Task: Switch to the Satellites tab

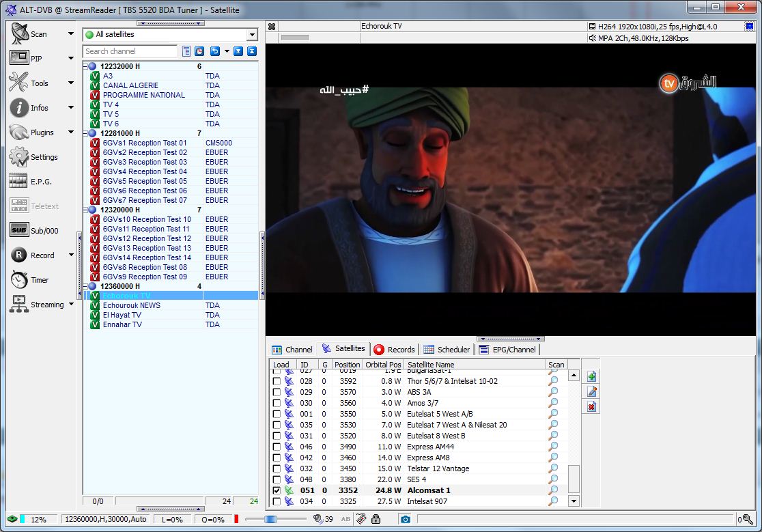Action: click(x=343, y=348)
